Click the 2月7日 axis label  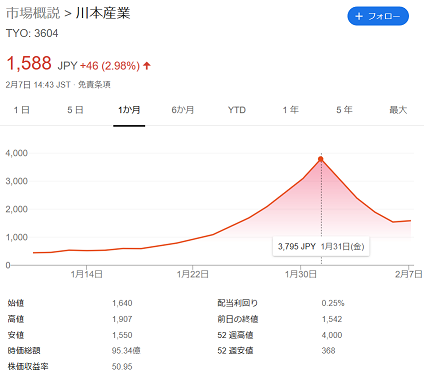[409, 274]
